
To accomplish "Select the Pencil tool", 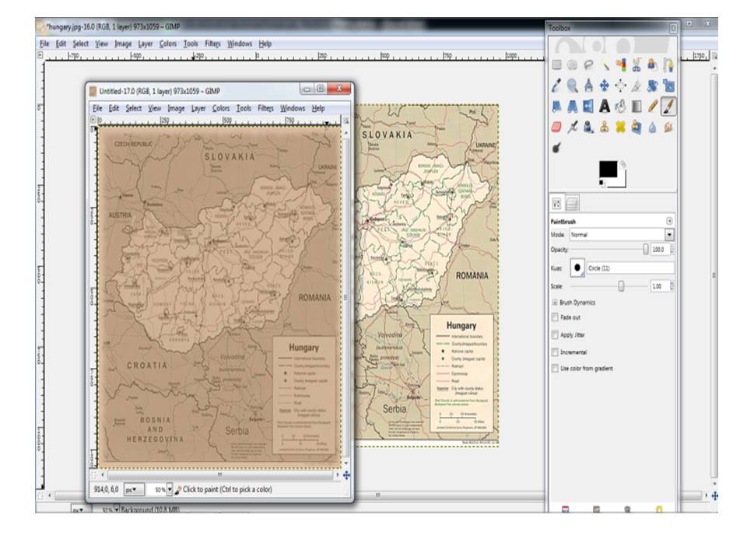I will click(x=653, y=107).
